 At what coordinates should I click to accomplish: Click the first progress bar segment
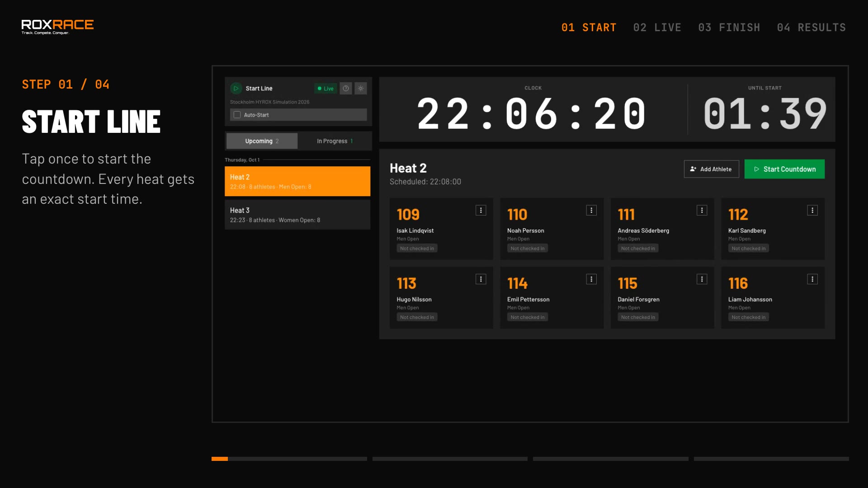point(289,459)
